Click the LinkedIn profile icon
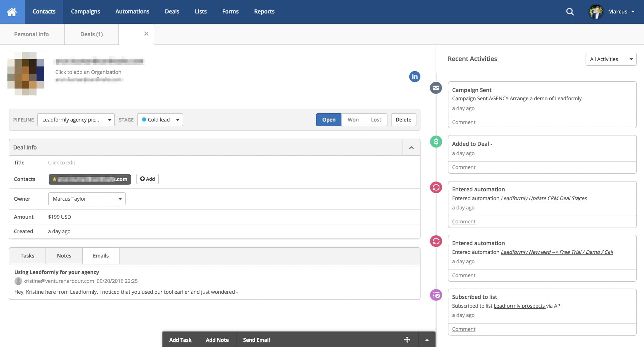Viewport: 644px width, 347px height. 414,76
